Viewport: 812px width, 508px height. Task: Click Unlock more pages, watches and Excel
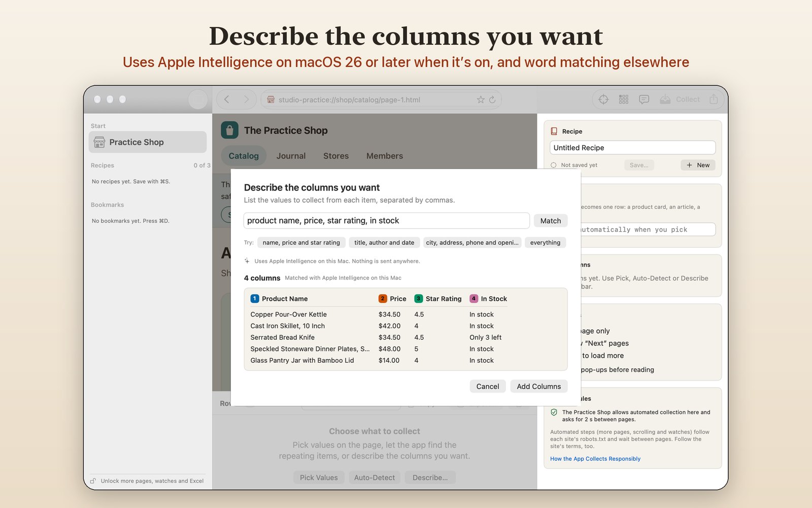click(147, 481)
